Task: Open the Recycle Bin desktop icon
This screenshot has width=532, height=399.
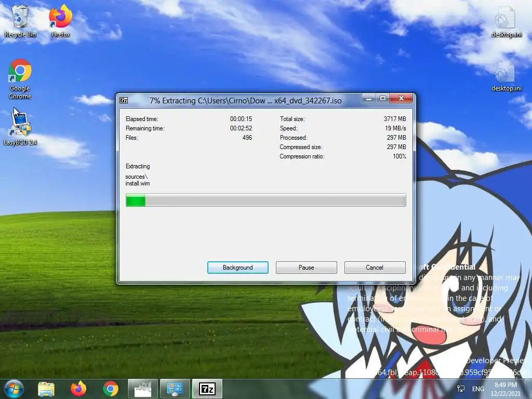Action: coord(20,21)
